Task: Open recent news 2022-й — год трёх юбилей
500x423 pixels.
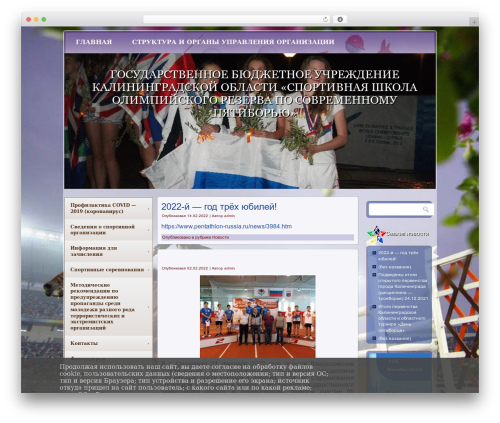Action: 398,256
